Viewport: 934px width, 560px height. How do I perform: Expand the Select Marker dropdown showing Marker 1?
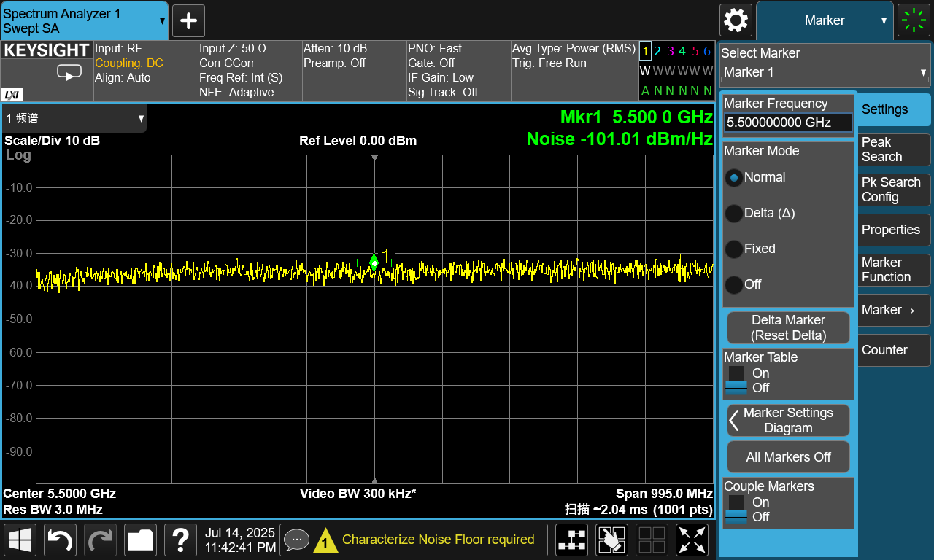pos(825,72)
